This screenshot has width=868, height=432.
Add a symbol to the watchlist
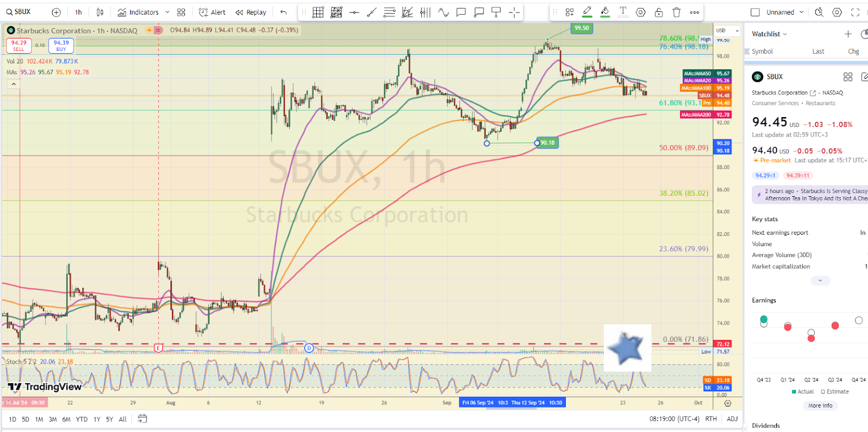coord(848,34)
